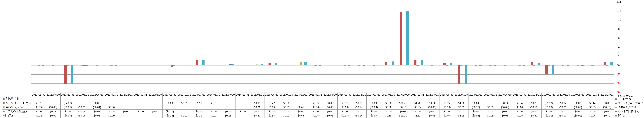This screenshot has height=118, width=644.
Task: Click the 2018/09/30 column header
Action: (x=461, y=95)
